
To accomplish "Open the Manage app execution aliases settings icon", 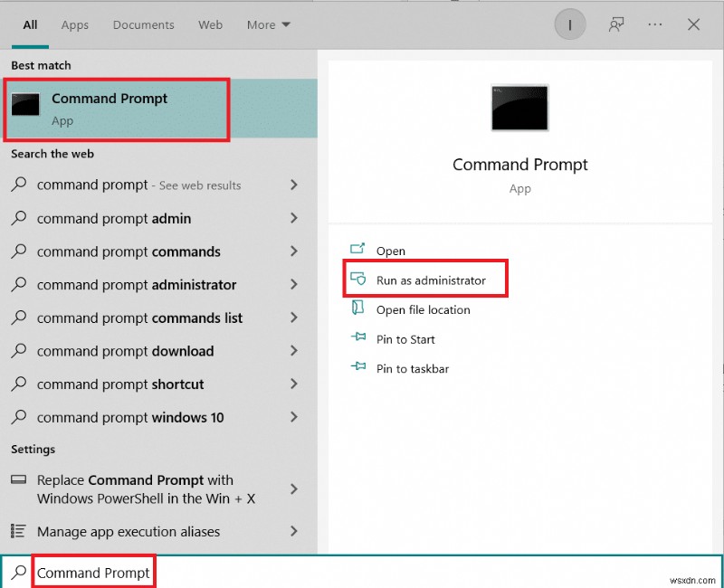I will click(18, 532).
